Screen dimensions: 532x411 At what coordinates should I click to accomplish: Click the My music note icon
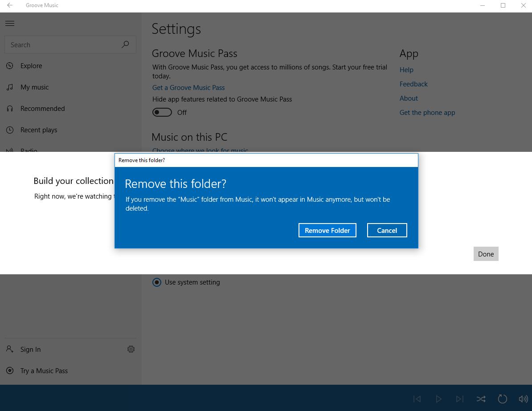point(10,87)
